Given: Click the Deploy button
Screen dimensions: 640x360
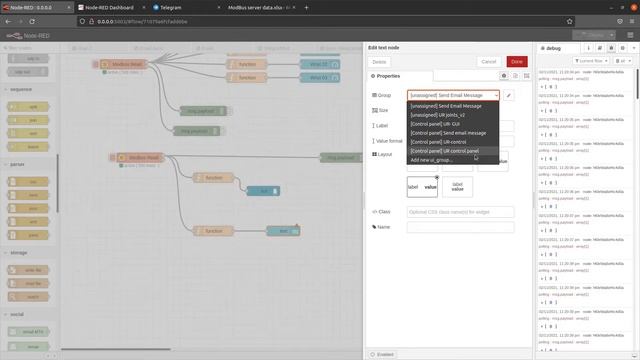Looking at the screenshot, I should 591,36.
